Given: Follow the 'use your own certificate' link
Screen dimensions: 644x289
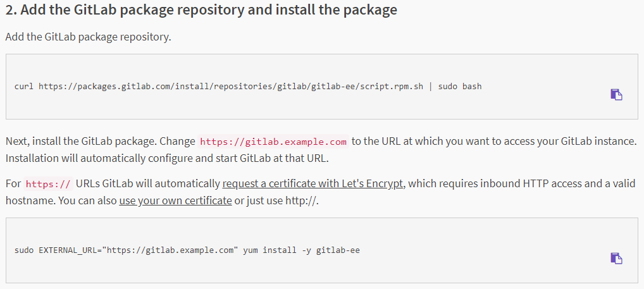Looking at the screenshot, I should [x=175, y=200].
